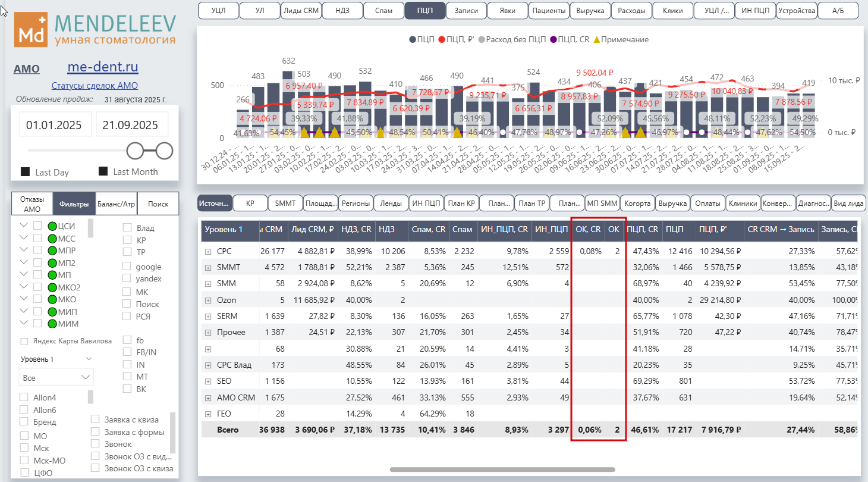Click the green circle next to МИМ
This screenshot has height=482, width=868.
click(52, 324)
